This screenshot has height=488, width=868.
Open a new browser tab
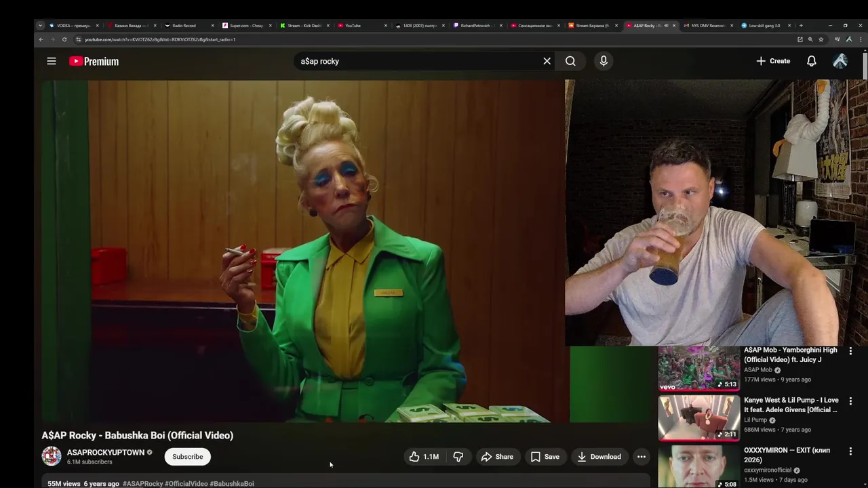coord(801,26)
